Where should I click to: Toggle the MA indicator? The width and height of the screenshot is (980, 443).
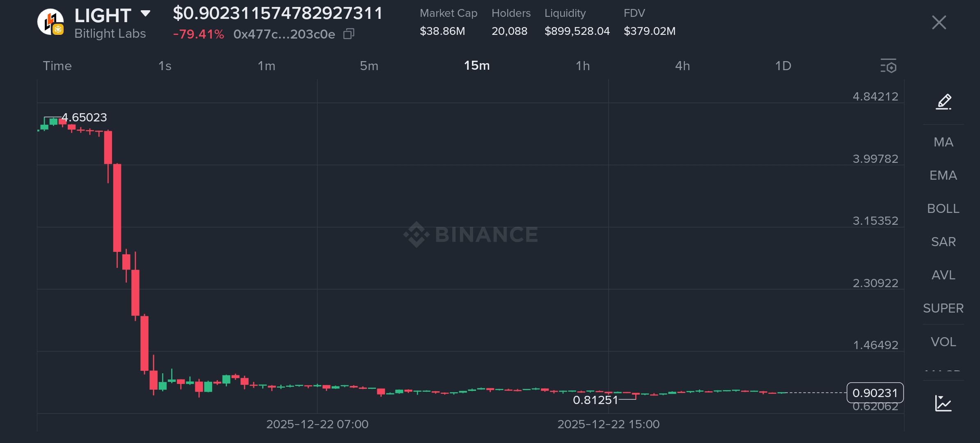(x=943, y=142)
